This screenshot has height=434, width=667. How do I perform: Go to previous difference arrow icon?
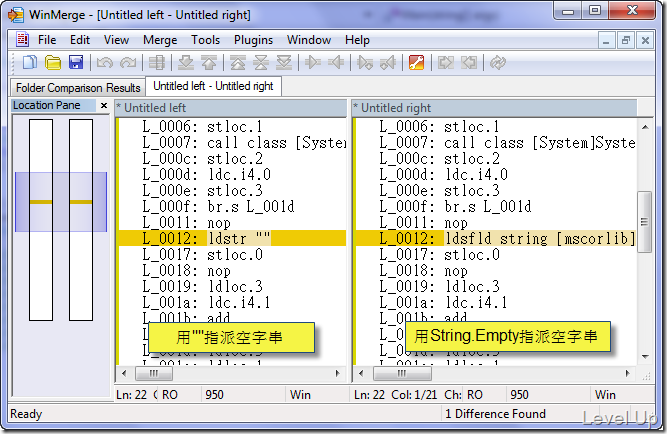[209, 63]
